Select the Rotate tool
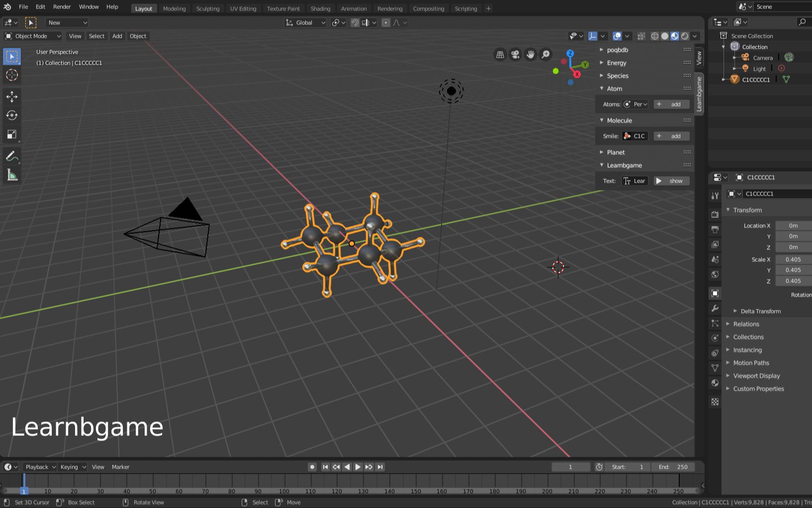 pyautogui.click(x=12, y=115)
